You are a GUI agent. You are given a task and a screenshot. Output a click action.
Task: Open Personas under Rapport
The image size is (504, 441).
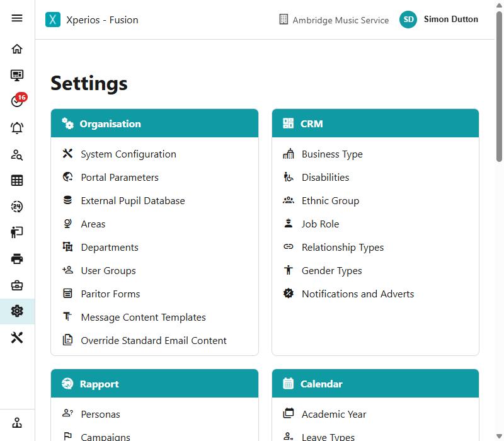tap(100, 415)
